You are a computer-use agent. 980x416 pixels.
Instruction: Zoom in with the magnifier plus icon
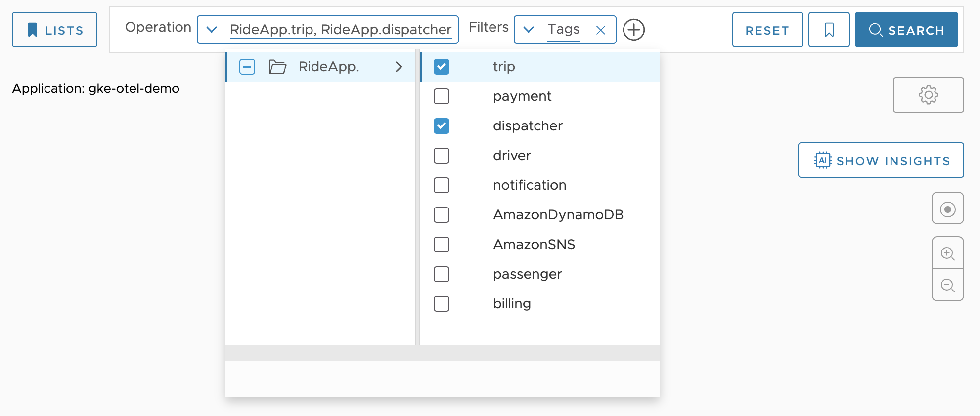pos(947,253)
